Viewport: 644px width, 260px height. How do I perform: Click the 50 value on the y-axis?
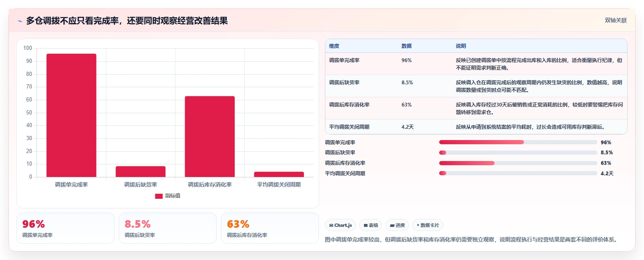(x=29, y=113)
